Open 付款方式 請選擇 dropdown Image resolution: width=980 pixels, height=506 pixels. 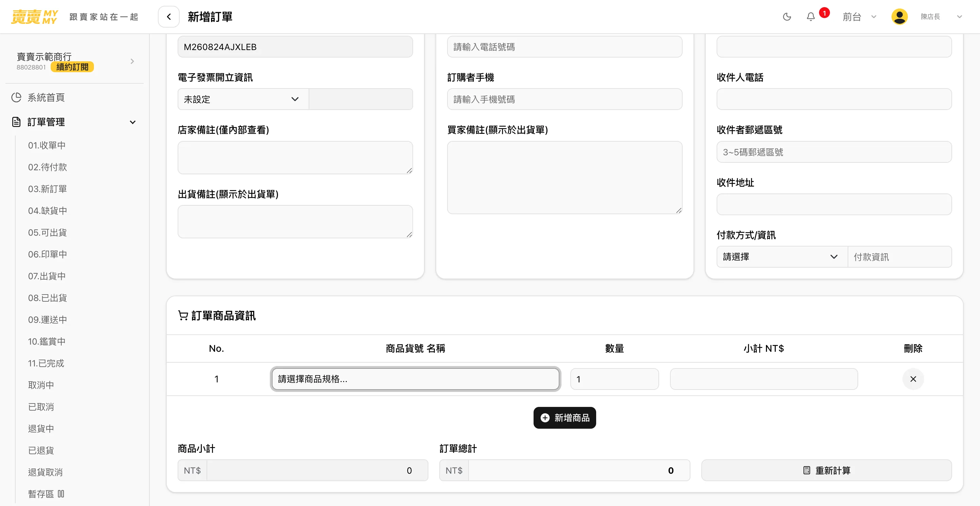[x=782, y=257]
